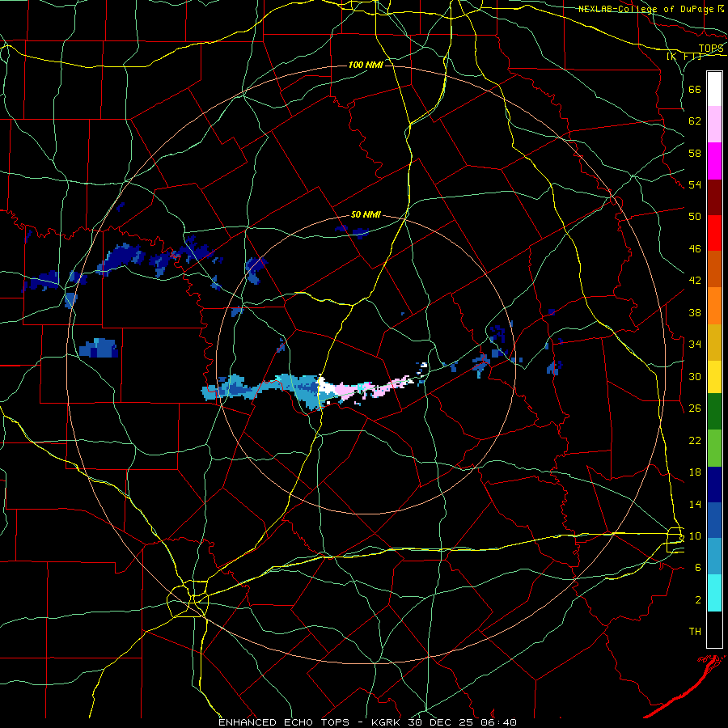Click the "06:40" time in the caption
This screenshot has height=728, width=728.
pyautogui.click(x=497, y=722)
